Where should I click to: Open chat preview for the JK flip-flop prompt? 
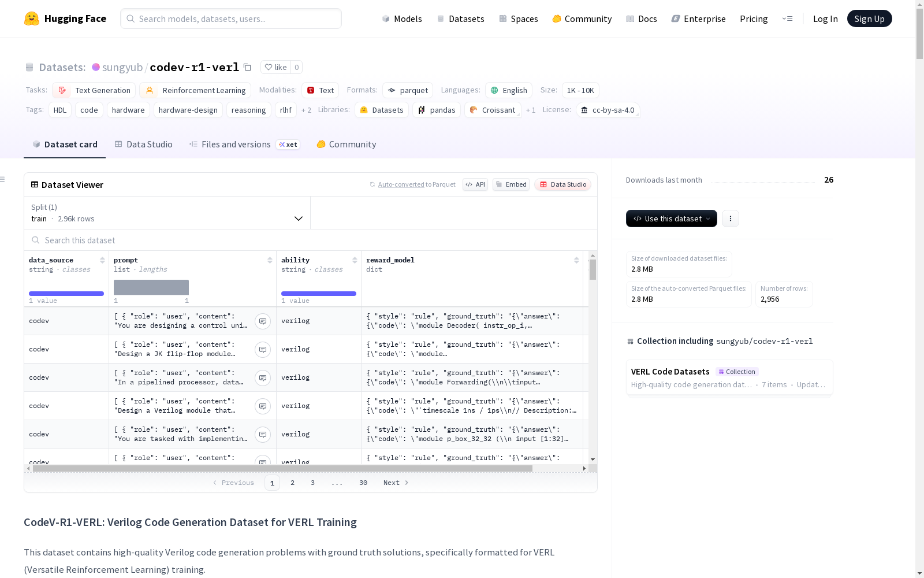tap(263, 349)
